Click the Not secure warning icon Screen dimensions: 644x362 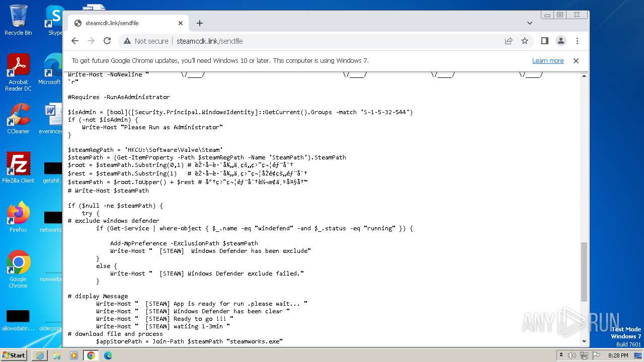click(127, 41)
